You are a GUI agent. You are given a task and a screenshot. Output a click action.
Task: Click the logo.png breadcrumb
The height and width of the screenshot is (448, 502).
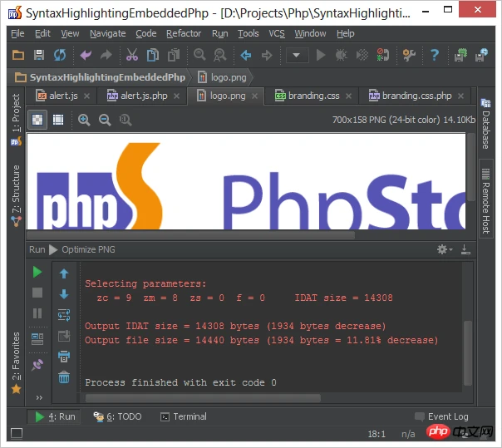pyautogui.click(x=222, y=77)
